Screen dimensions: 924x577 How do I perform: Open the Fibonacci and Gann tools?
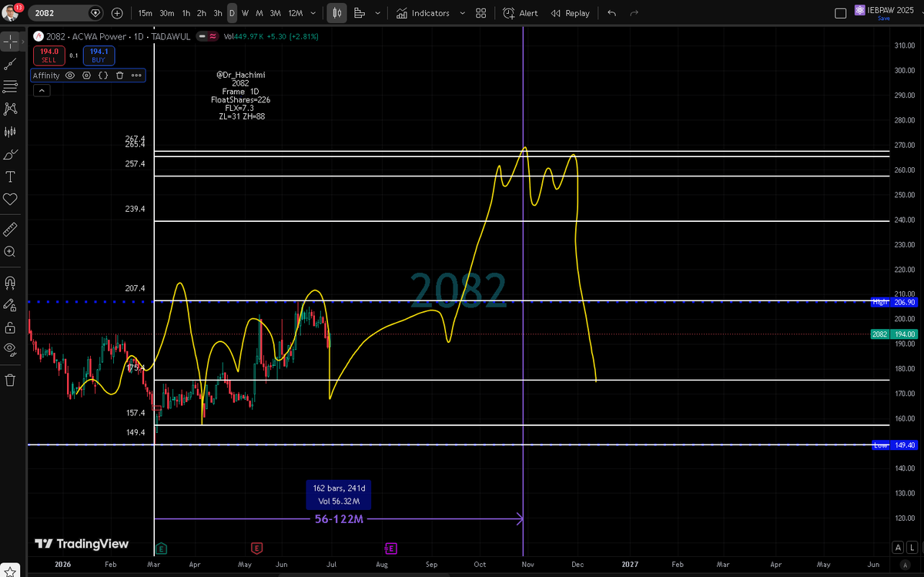[10, 86]
